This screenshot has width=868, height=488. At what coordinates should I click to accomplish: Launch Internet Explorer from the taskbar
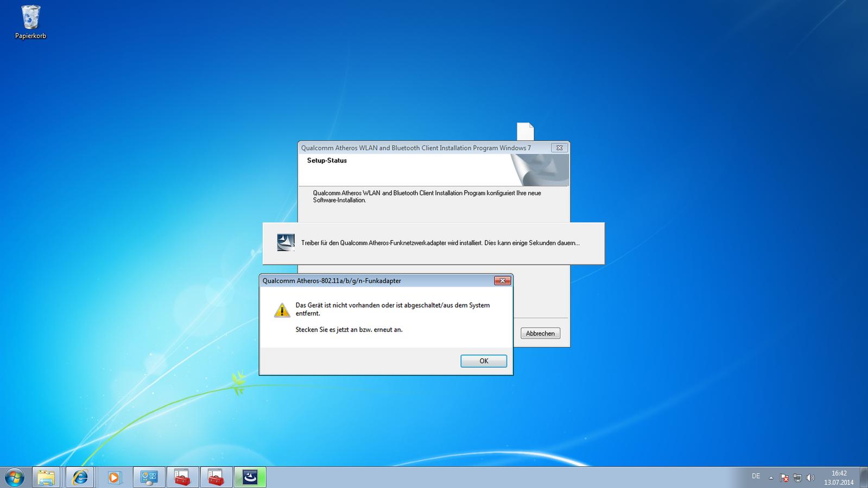click(80, 478)
